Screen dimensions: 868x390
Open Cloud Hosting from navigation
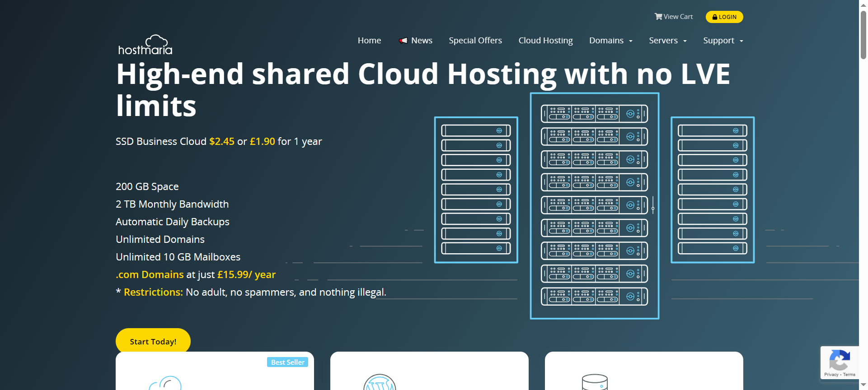tap(545, 41)
